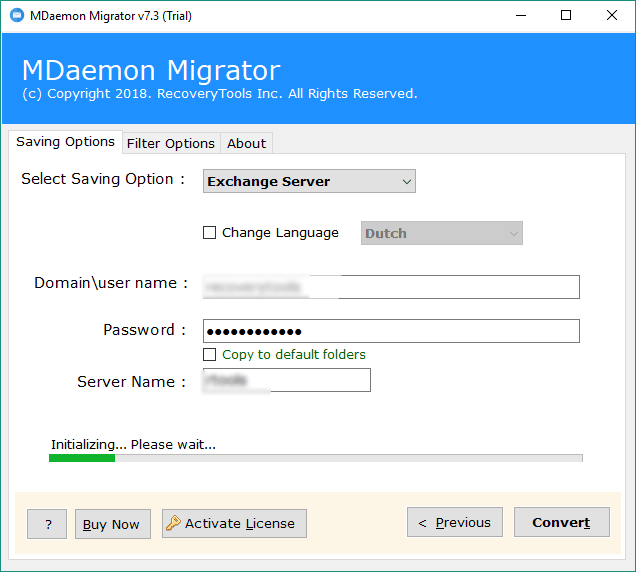Image resolution: width=636 pixels, height=572 pixels.
Task: Maximize the MDaemon Migrator window
Action: [566, 15]
